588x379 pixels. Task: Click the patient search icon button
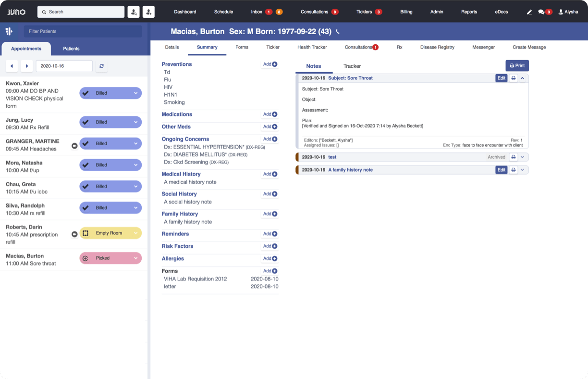pyautogui.click(x=133, y=12)
